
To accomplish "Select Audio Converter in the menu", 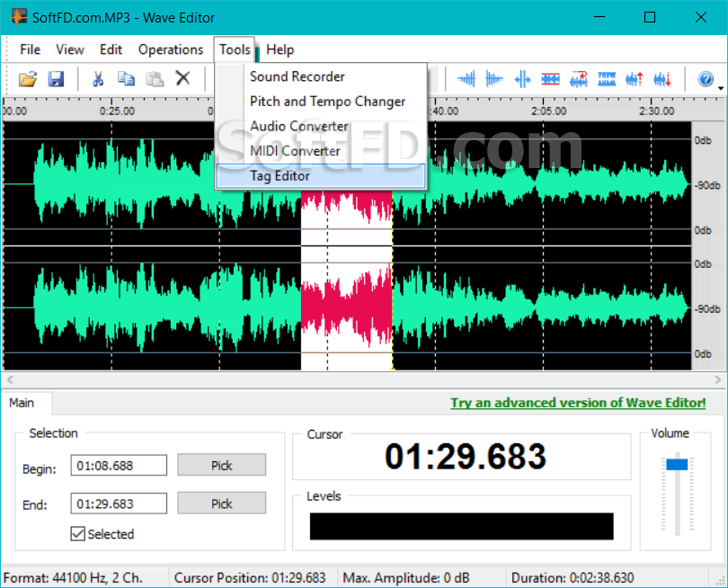I will click(x=321, y=126).
